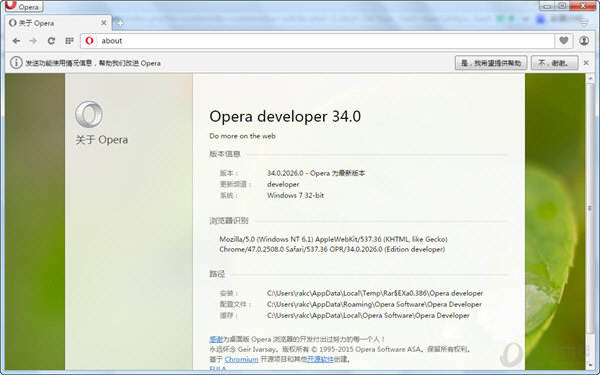600x375 pixels.
Task: Close the 关于 Opera tab
Action: (104, 23)
